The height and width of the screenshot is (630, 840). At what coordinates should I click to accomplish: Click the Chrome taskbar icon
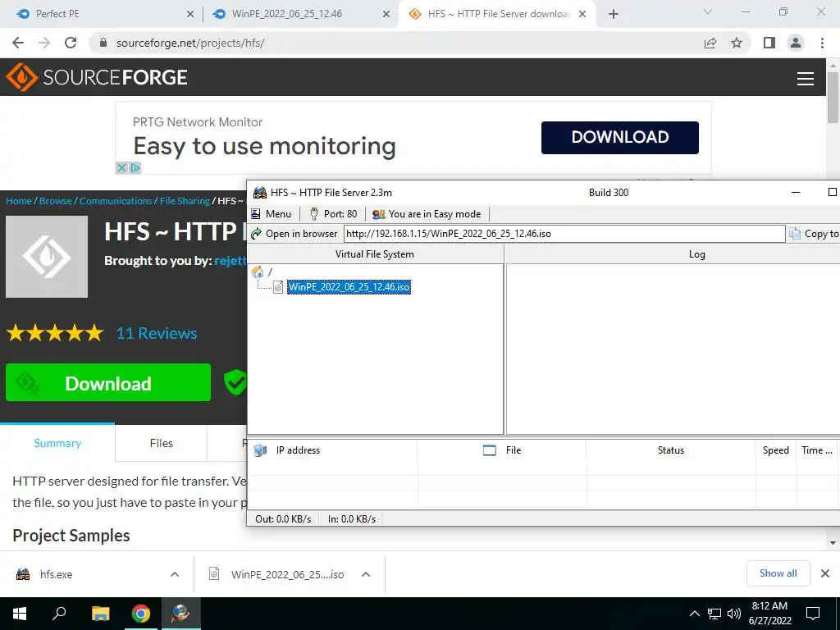pyautogui.click(x=141, y=614)
